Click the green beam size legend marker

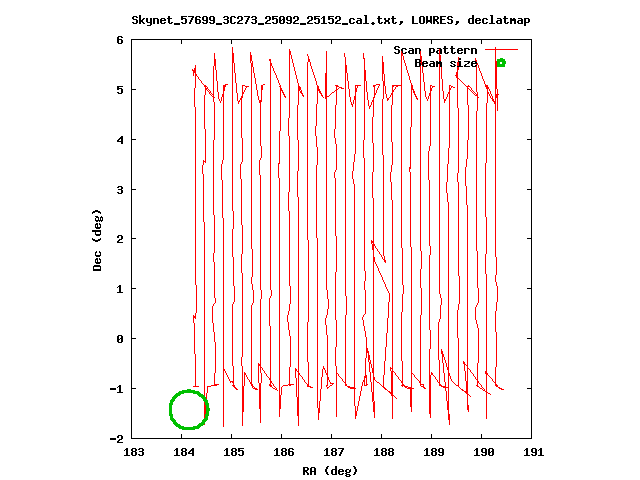click(x=501, y=63)
